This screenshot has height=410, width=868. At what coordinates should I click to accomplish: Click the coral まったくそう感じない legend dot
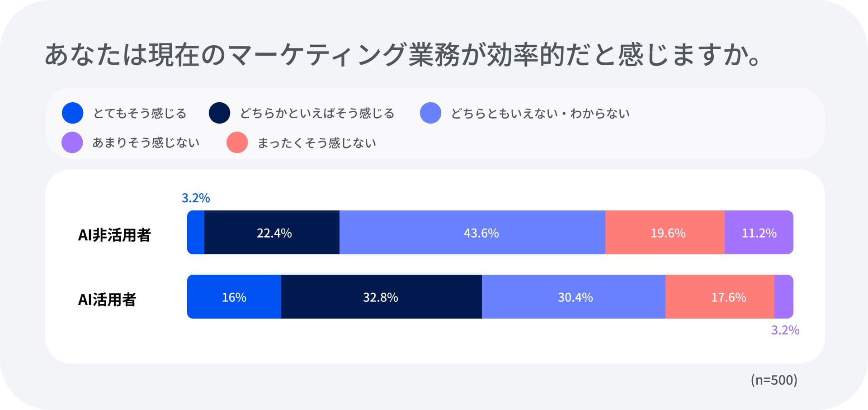click(237, 143)
